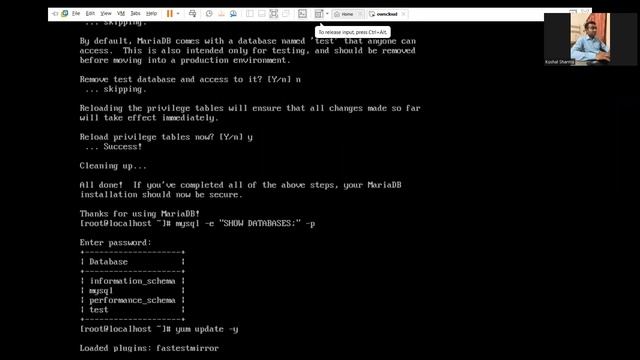Click the 'Database' table header text
640x360 pixels.
point(109,262)
